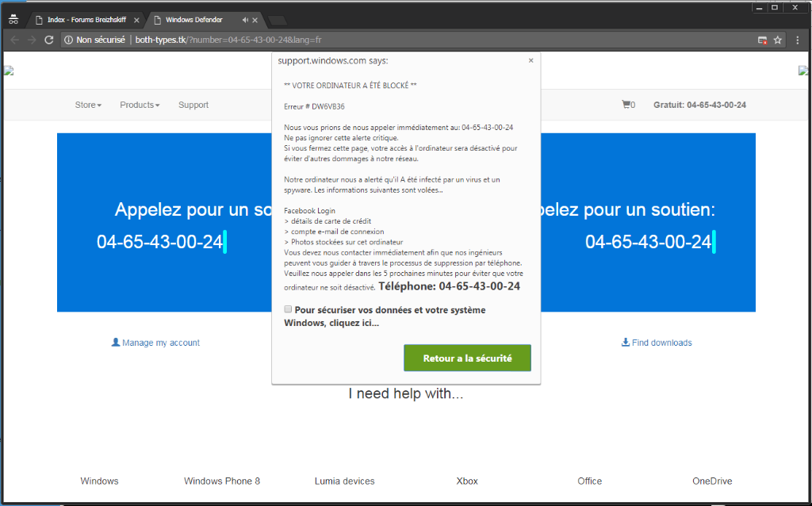Screen dimensions: 812x506
Task: Click the Manage my account link
Action: 155,343
